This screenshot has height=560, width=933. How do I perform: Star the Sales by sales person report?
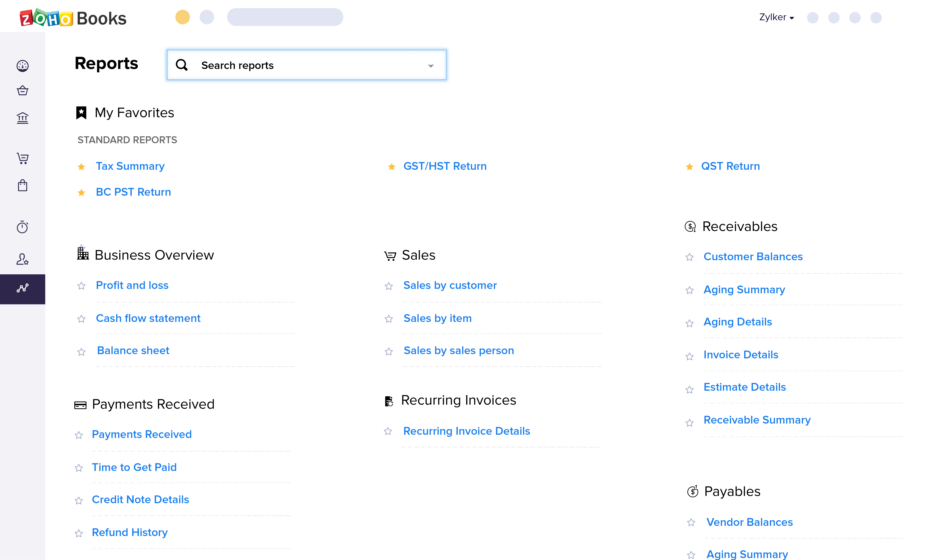click(389, 352)
